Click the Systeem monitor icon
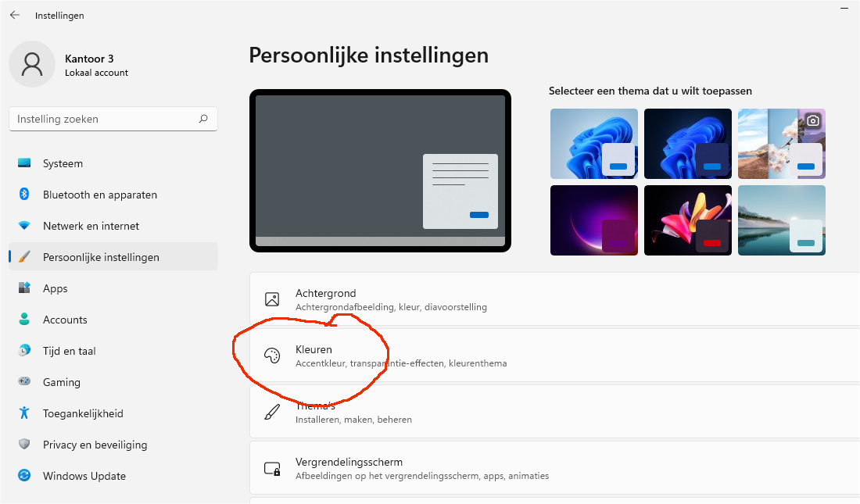The height and width of the screenshot is (504, 860). click(x=24, y=163)
